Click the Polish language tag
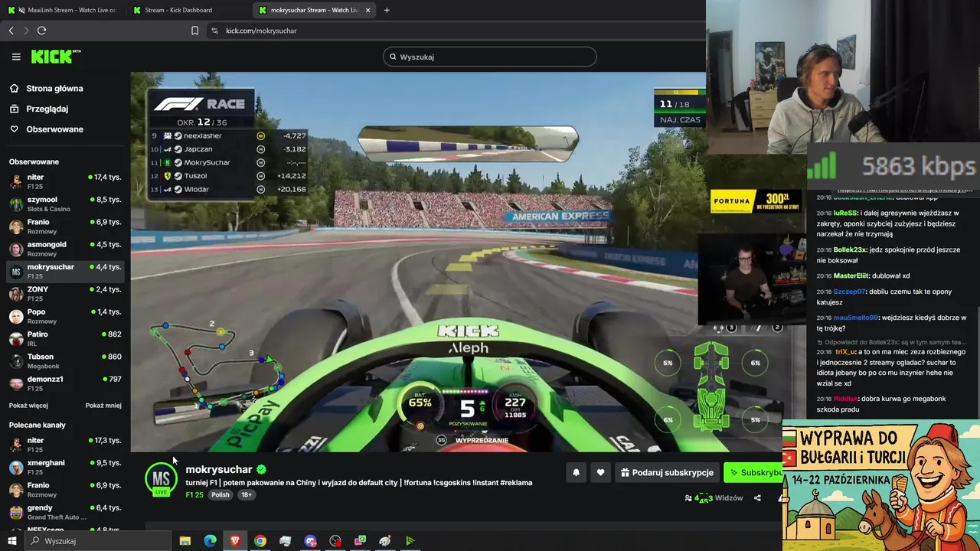Screen dimensions: 980x551 [x=220, y=494]
